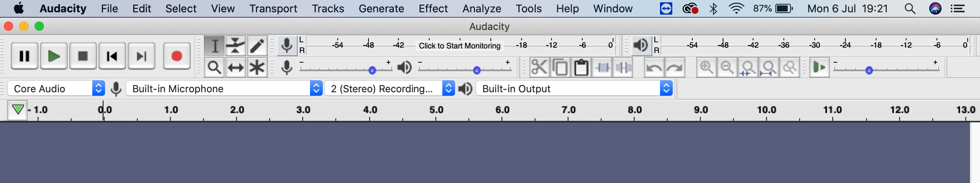The height and width of the screenshot is (183, 980).
Task: Click the recording volume slider handle
Action: 372,70
